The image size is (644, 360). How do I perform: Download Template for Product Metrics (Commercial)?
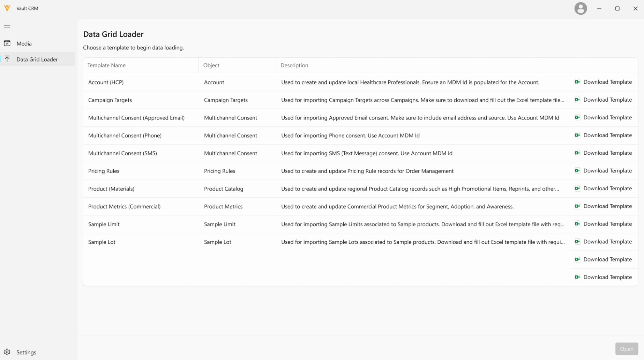pos(607,206)
